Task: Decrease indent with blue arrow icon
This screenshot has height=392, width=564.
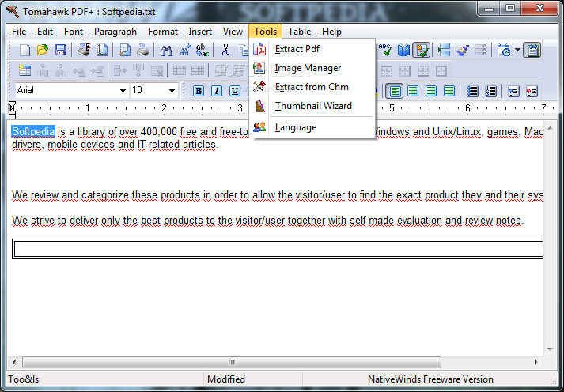Action: coord(513,91)
